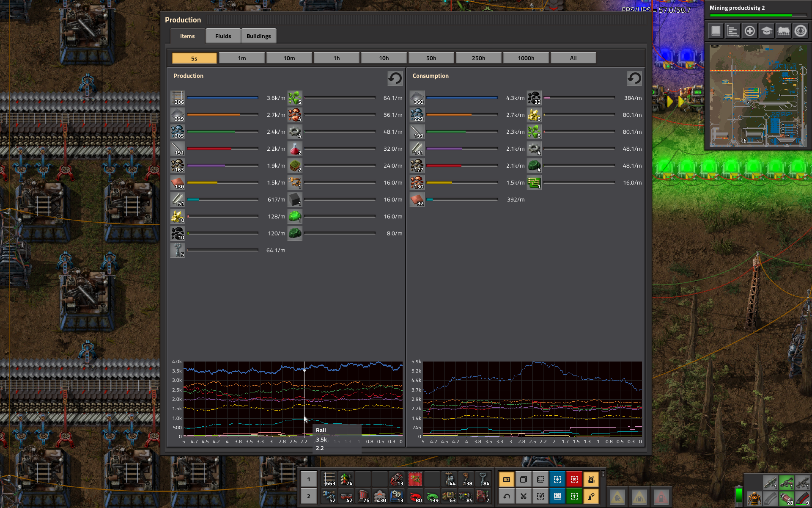812x508 pixels.
Task: Select the quickbar item with count 76
Action: click(x=363, y=496)
